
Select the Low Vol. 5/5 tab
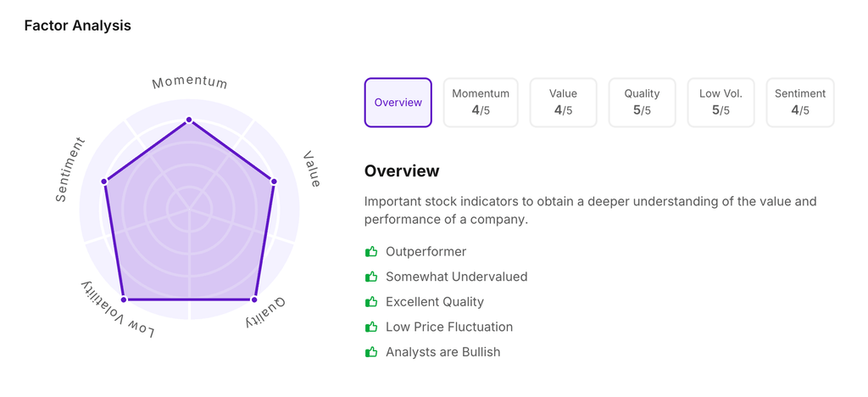click(721, 103)
